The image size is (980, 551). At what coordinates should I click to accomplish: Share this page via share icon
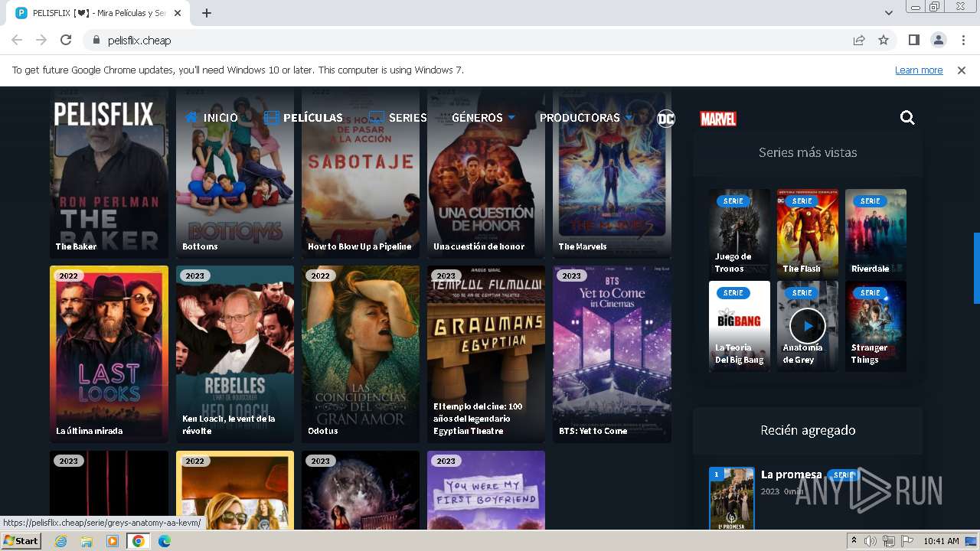click(859, 40)
